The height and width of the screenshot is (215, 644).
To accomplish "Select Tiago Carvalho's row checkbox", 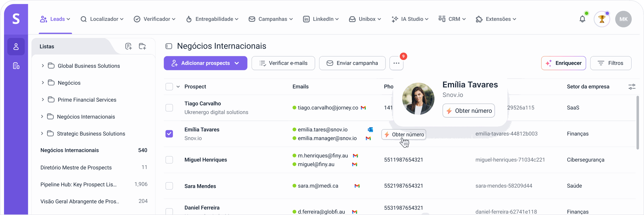I will coord(169,108).
